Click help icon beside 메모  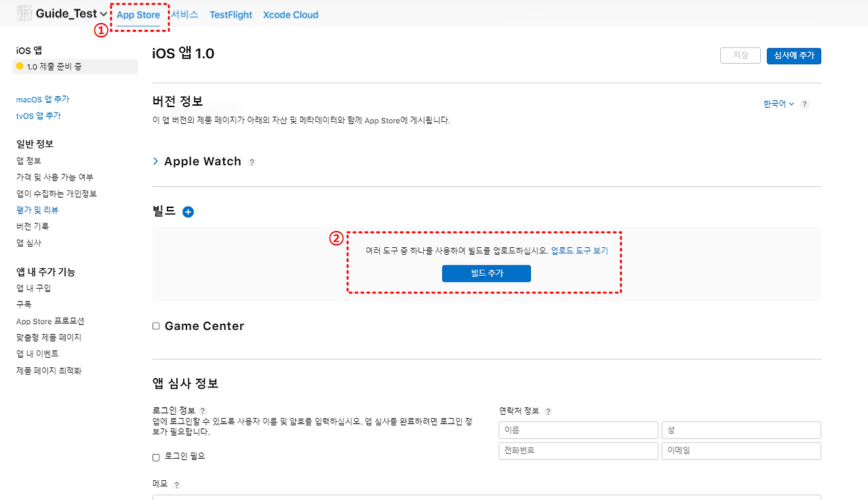point(177,485)
